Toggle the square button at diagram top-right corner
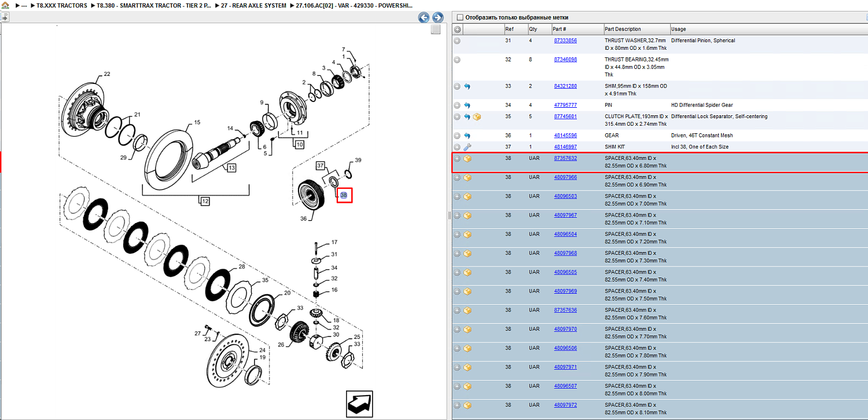868x420 pixels. [x=436, y=30]
